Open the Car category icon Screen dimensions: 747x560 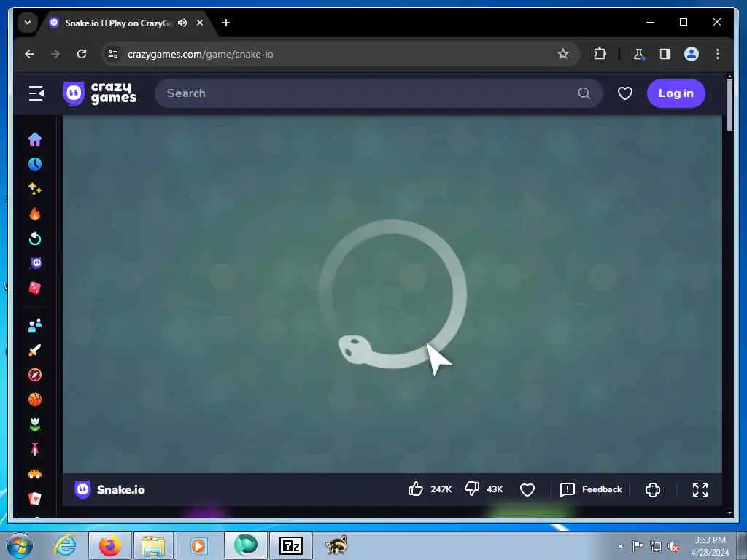click(x=35, y=474)
